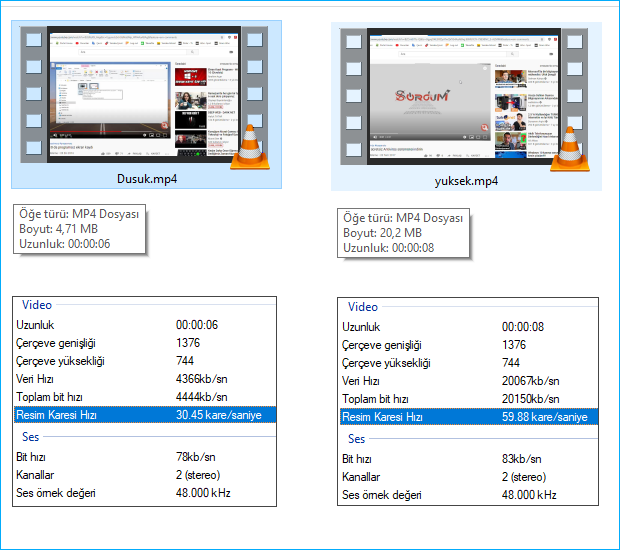The image size is (620, 550).
Task: Click the Ses section header in the left panel
Action: (30, 437)
